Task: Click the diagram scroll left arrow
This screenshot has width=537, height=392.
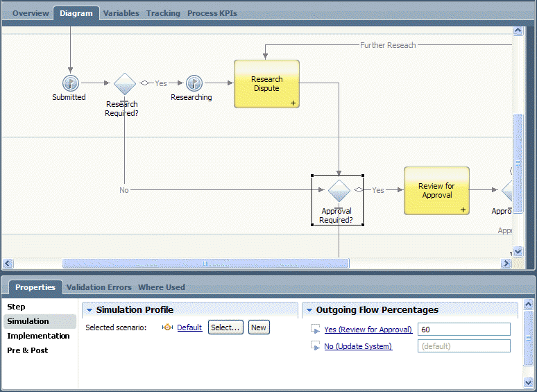Action: point(8,263)
